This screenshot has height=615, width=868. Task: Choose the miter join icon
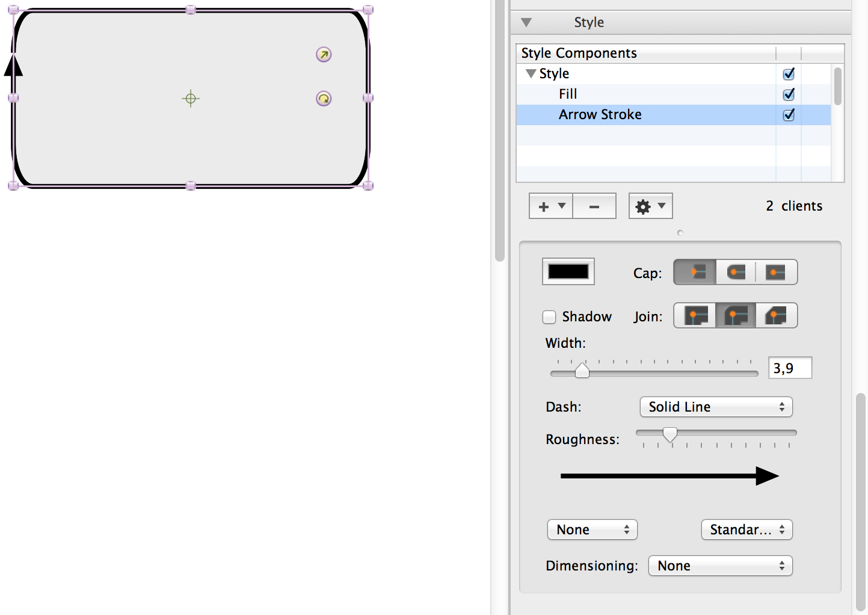[x=695, y=315]
